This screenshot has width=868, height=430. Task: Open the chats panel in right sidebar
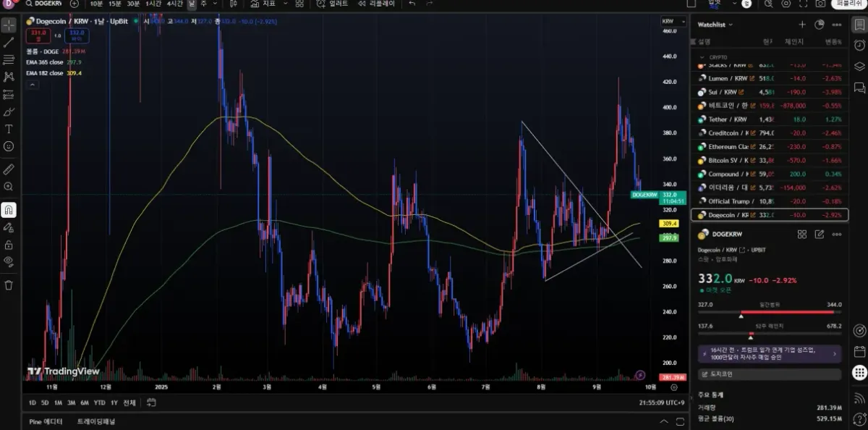tap(859, 88)
